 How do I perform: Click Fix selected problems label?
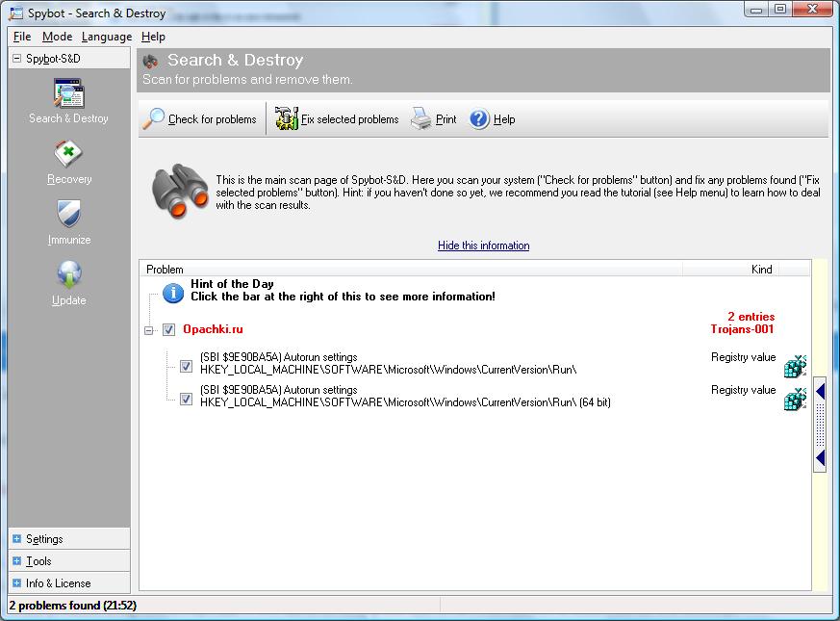click(x=350, y=119)
